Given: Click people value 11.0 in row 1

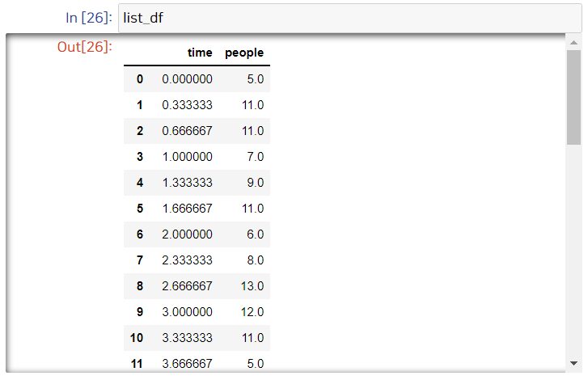Looking at the screenshot, I should (x=252, y=105).
